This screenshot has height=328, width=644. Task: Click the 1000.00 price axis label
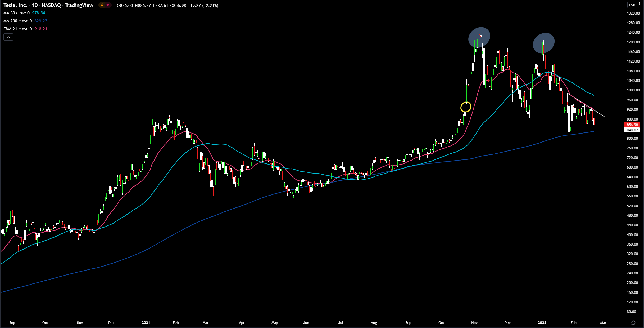point(633,90)
